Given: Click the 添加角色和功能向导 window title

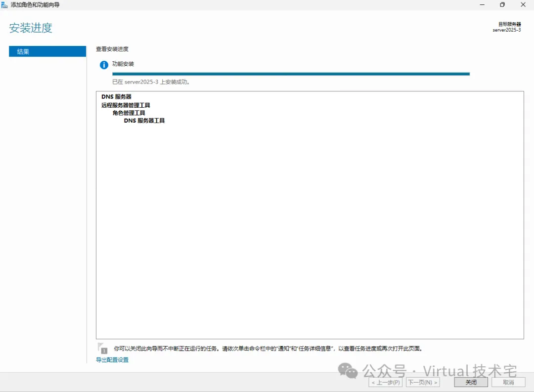Looking at the screenshot, I should pyautogui.click(x=35, y=5).
